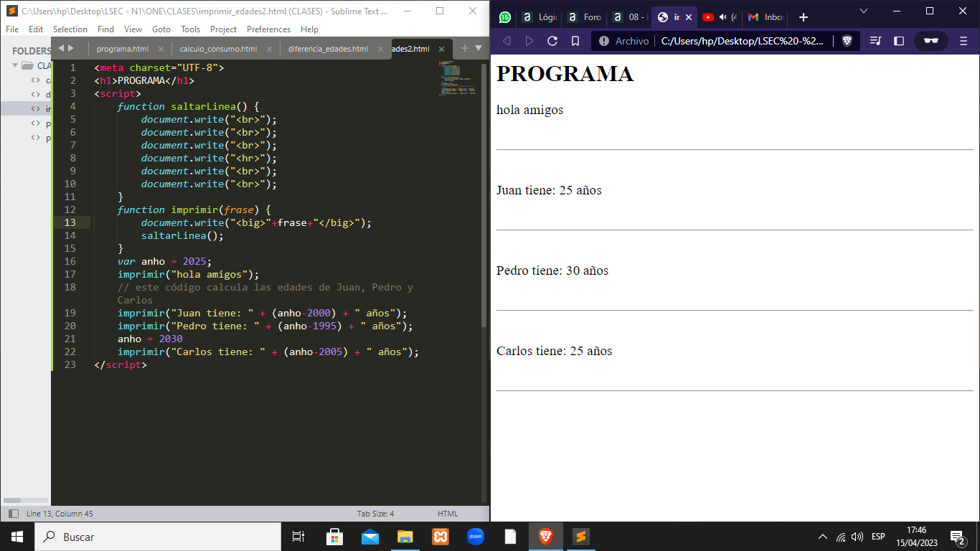980x551 pixels.
Task: Close the calculo_consumo.html tab
Action: 270,49
